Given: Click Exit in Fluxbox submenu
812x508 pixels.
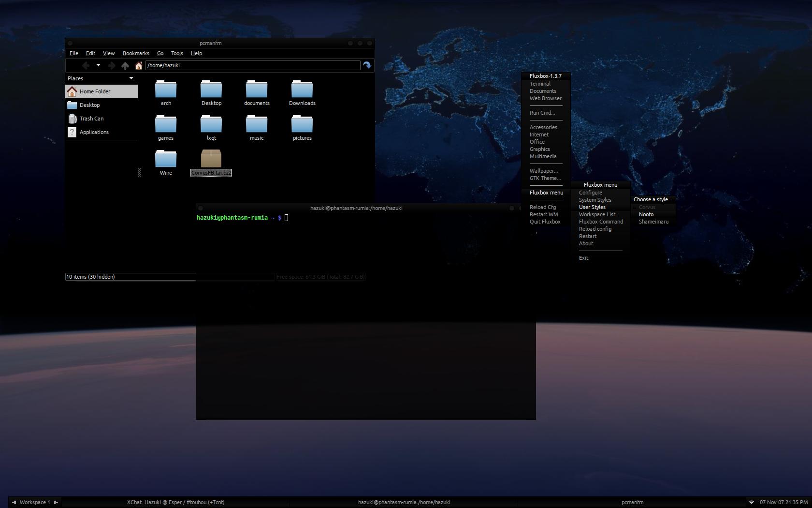Looking at the screenshot, I should click(x=601, y=258).
